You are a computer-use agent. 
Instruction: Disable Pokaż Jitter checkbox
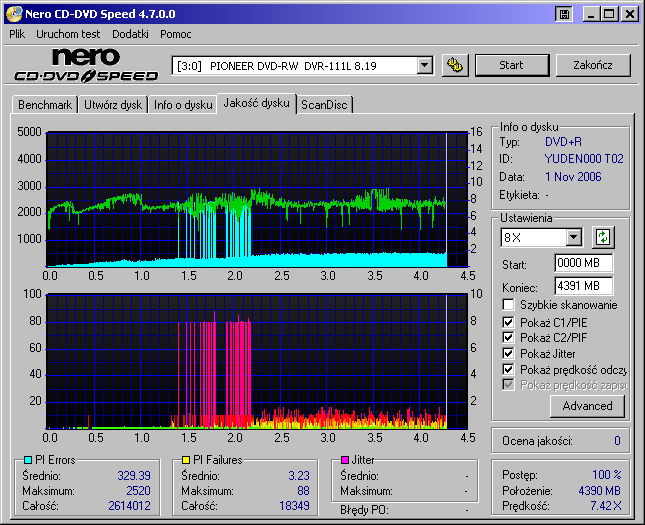508,353
